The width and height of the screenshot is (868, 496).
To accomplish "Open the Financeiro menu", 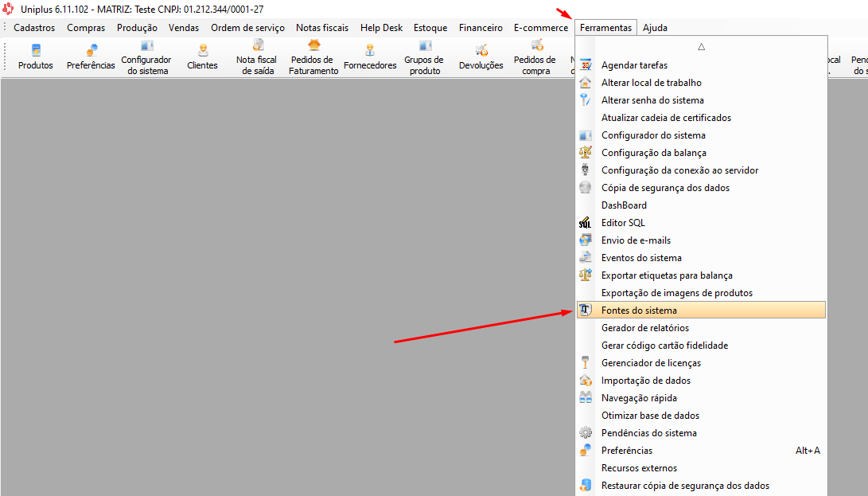I will [x=481, y=28].
